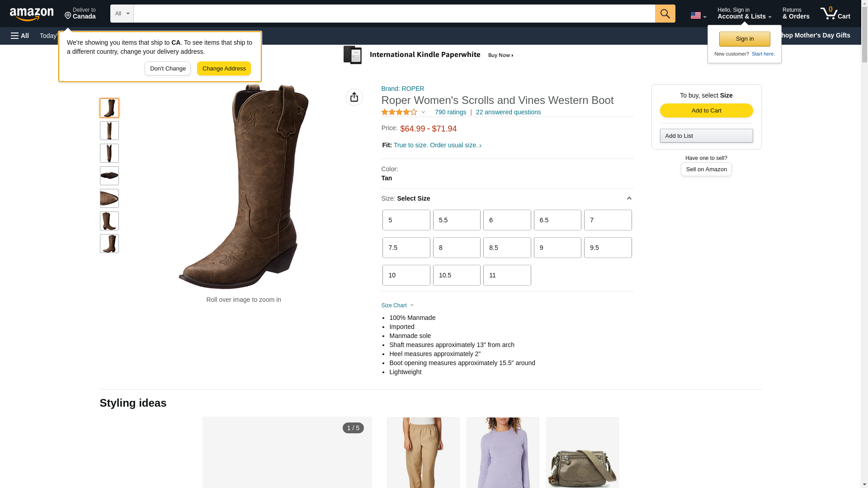The image size is (868, 488).
Task: Click the search text field
Action: [394, 14]
